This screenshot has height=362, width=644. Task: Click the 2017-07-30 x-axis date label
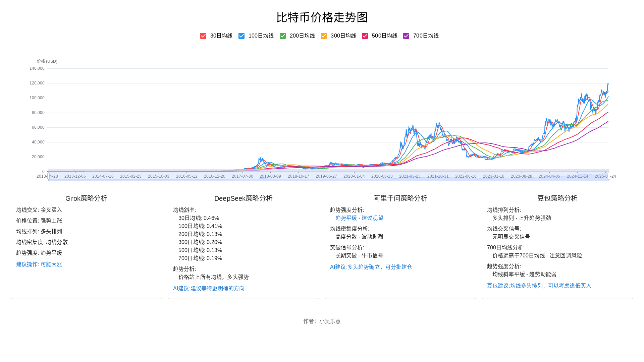tap(242, 176)
